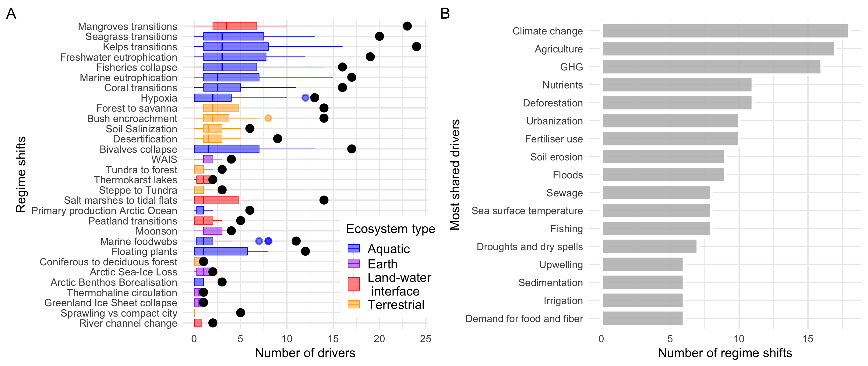Viewport: 868px width, 366px height.
Task: Select the Agriculture bar in panel B
Action: point(718,48)
